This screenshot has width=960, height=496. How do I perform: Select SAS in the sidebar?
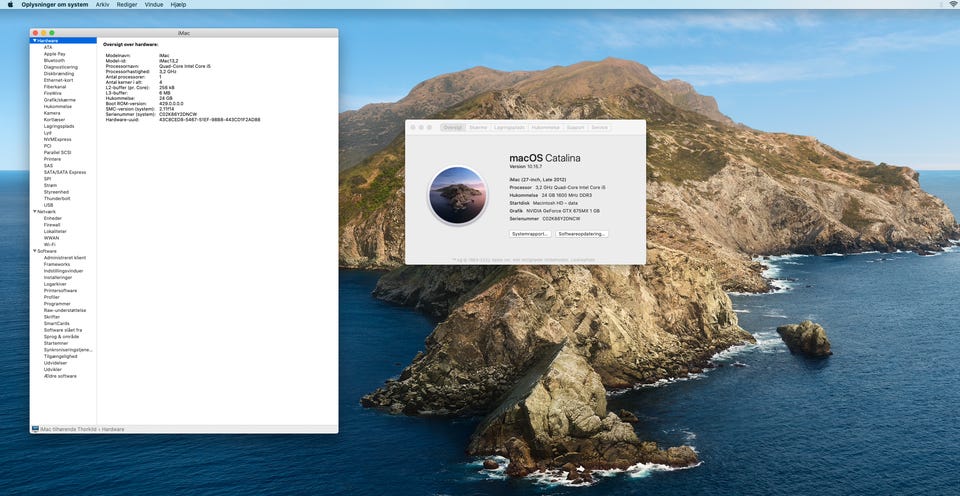tap(48, 165)
